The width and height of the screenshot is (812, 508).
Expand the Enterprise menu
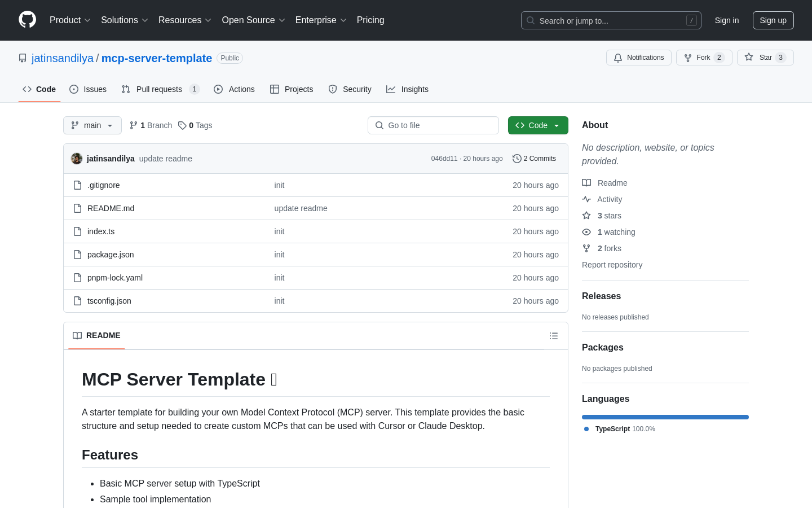pos(321,20)
